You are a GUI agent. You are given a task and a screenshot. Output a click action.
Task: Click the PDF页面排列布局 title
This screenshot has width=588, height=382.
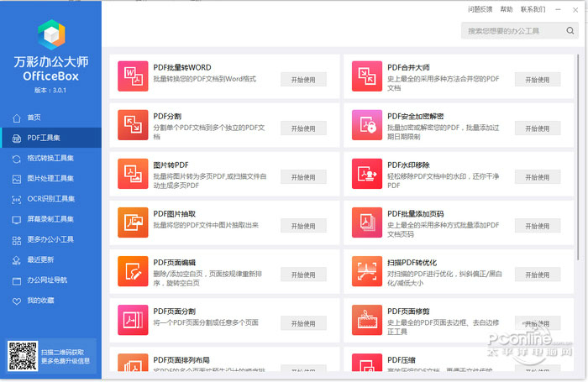(x=181, y=360)
